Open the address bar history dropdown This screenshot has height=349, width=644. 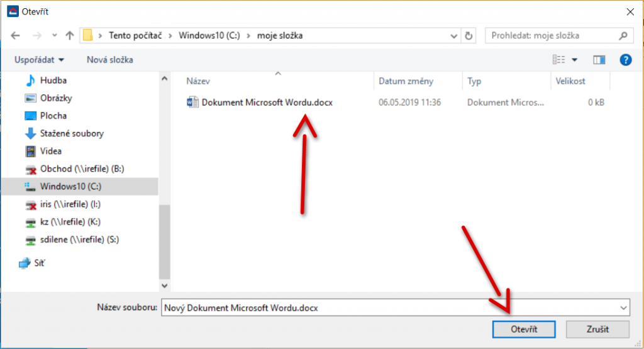pos(453,36)
